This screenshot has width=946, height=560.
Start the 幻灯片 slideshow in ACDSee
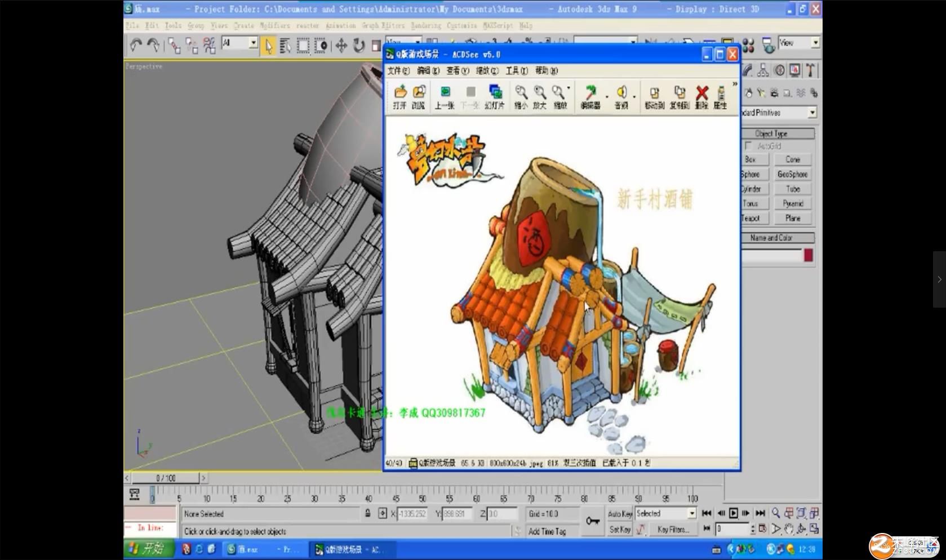pyautogui.click(x=495, y=97)
